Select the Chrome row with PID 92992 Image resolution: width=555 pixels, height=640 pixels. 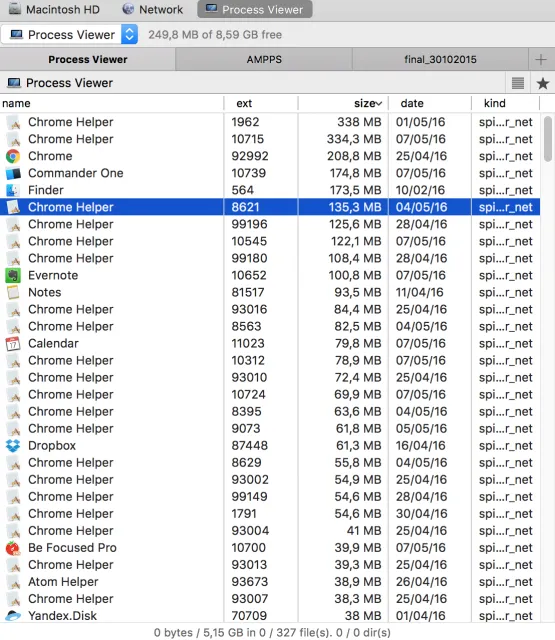[x=270, y=156]
